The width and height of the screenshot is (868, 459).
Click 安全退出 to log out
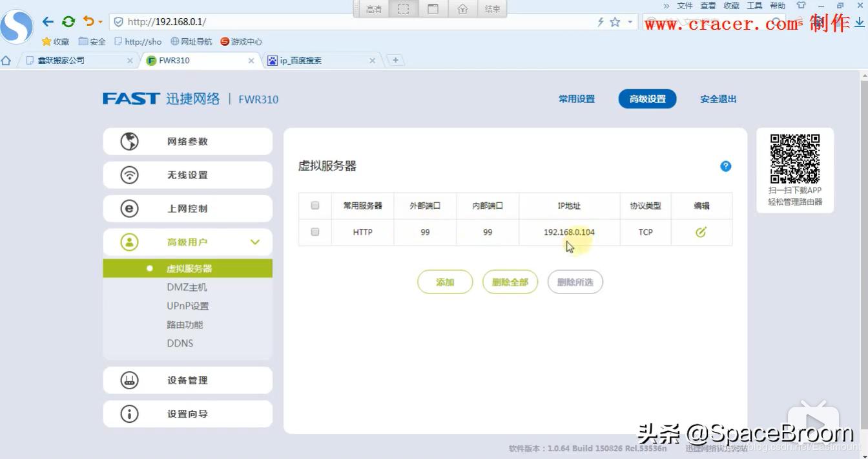718,99
